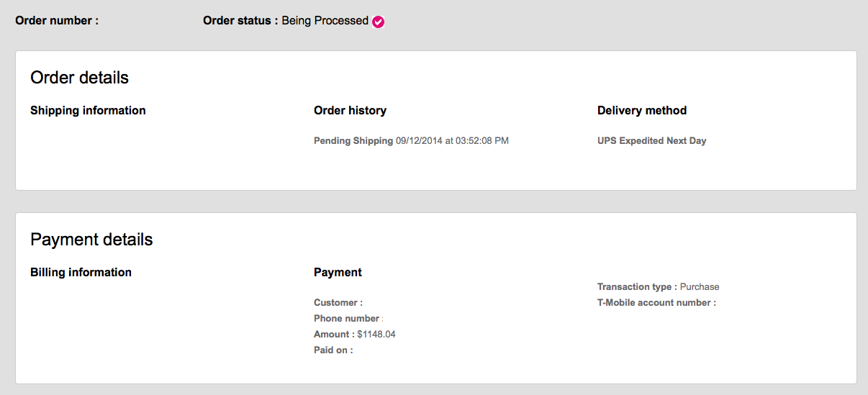Click the Billing information heading

(x=81, y=272)
